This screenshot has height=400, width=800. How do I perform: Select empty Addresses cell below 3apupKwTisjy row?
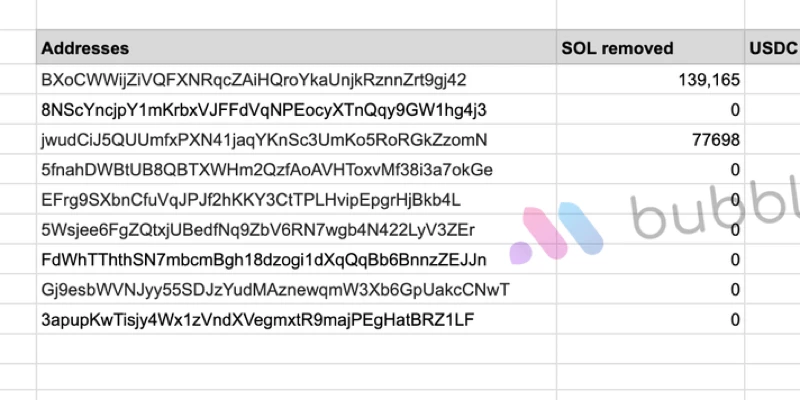tap(296, 349)
